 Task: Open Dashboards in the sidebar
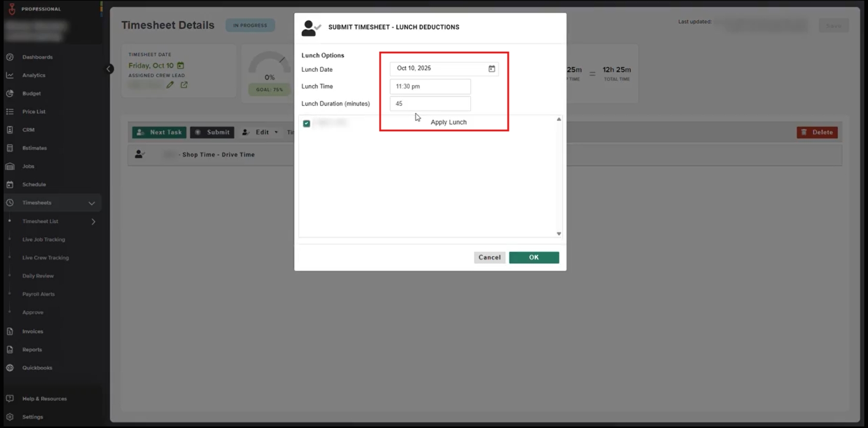click(x=37, y=57)
